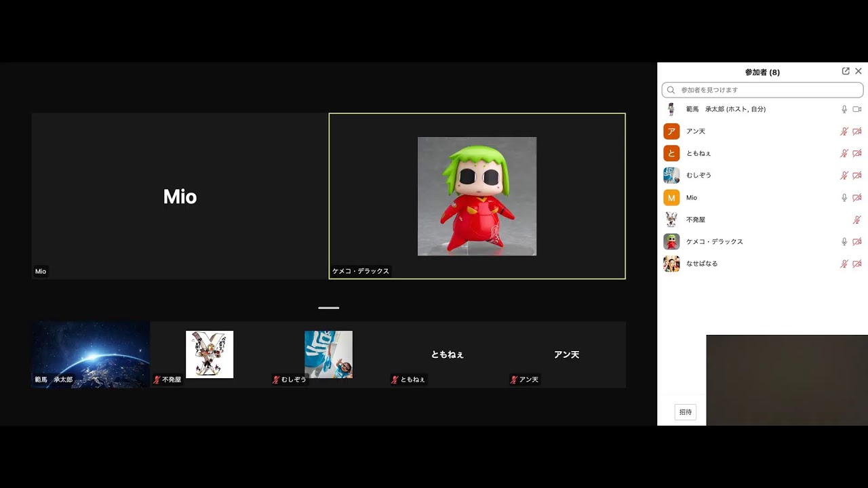The image size is (868, 488).
Task: Unmute ともねぇ via the red mic icon
Action: (844, 152)
